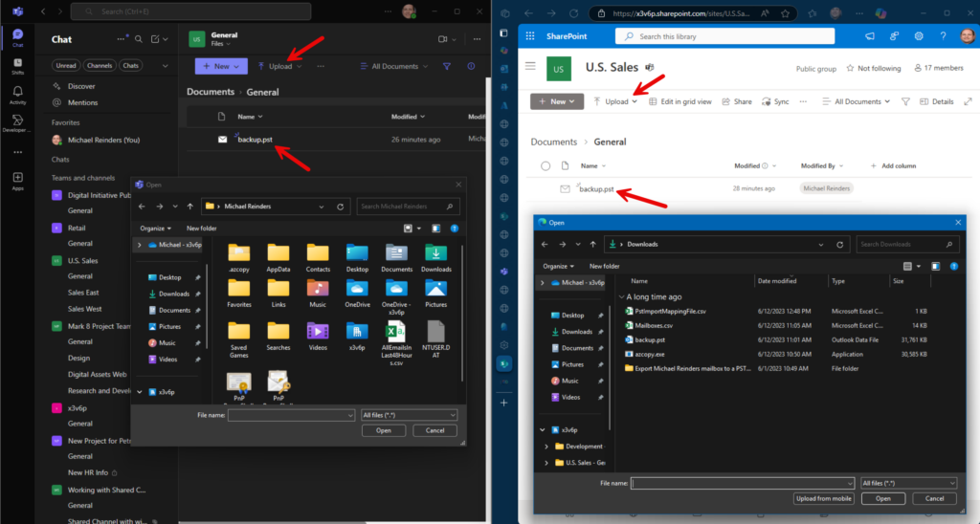Select backup.pst in Downloads file list
This screenshot has width=980, height=524.
coord(650,340)
